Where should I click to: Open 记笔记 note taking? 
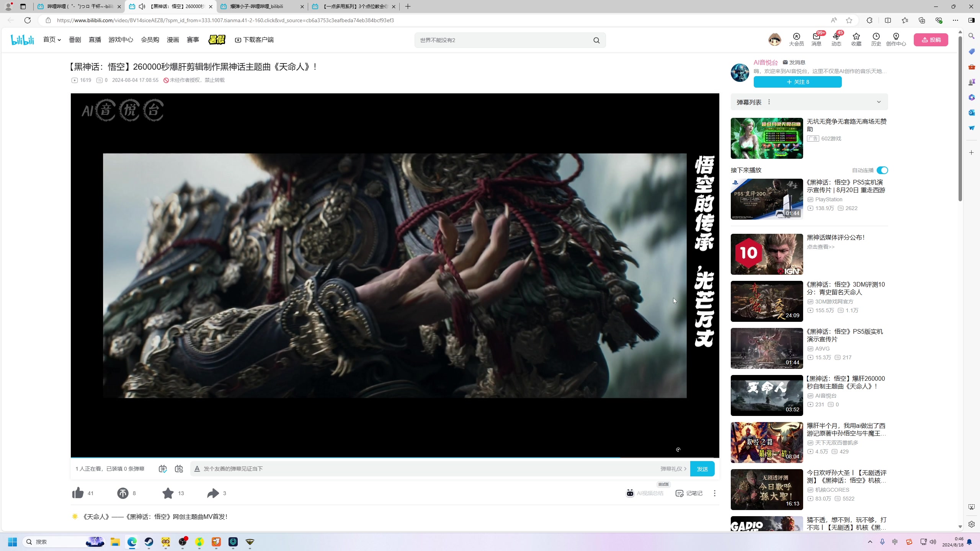(x=689, y=493)
